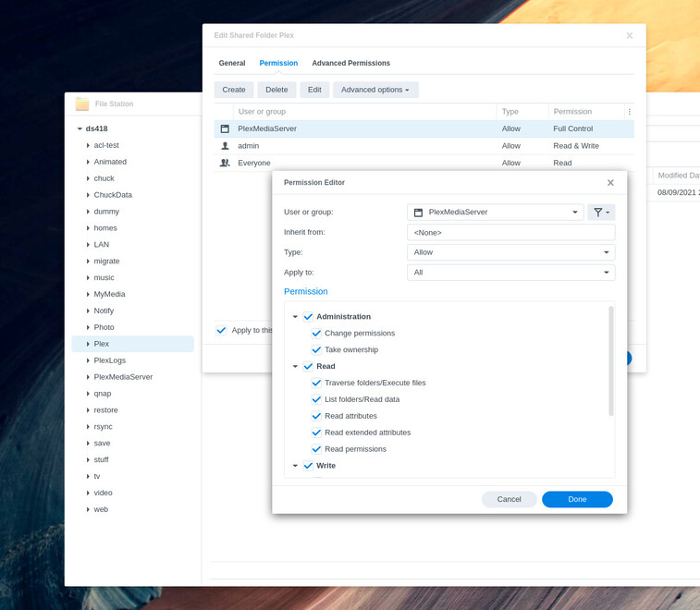
Task: Click the File Station folder icon
Action: pyautogui.click(x=82, y=104)
